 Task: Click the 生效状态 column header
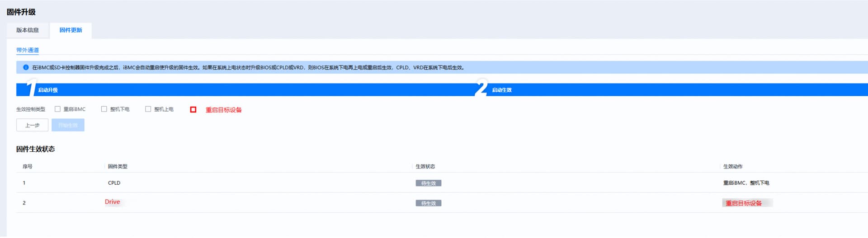coord(425,166)
